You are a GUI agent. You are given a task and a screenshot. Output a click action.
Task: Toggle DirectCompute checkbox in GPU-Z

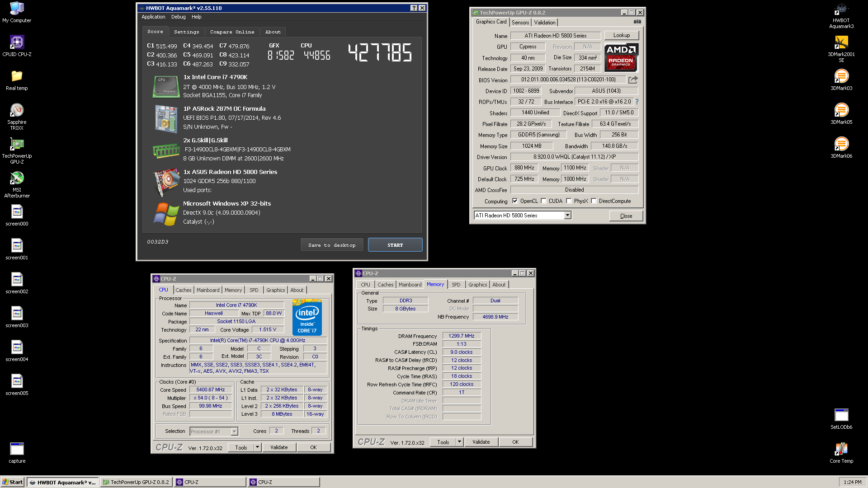point(594,201)
